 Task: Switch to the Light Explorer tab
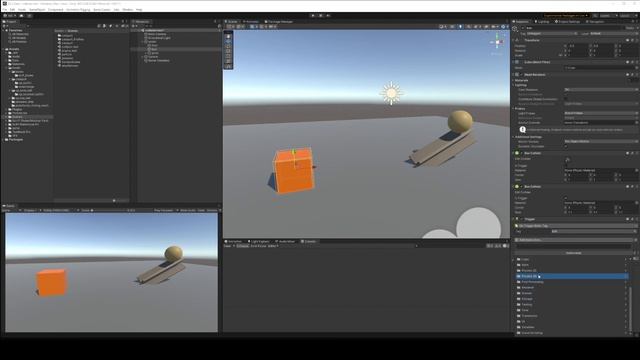259,242
